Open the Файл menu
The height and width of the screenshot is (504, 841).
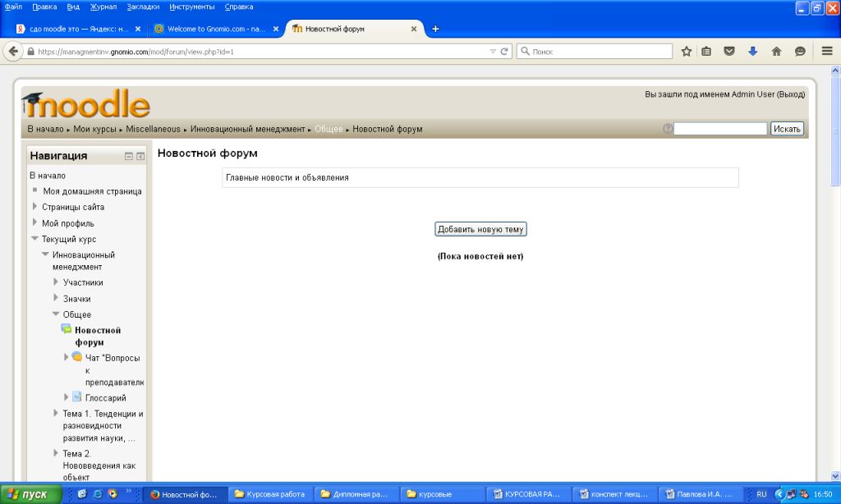[13, 7]
